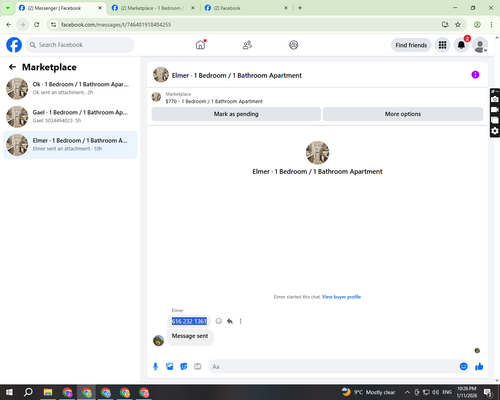Screen dimensions: 500x400
Task: Open weather widget Mostly clear
Action: click(x=368, y=392)
